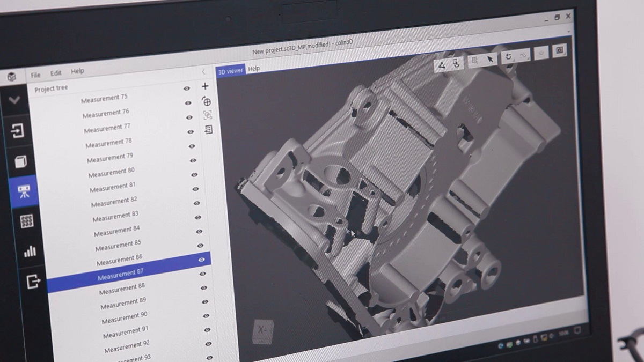Toggle the eye icon for Measurement 80

point(194,175)
